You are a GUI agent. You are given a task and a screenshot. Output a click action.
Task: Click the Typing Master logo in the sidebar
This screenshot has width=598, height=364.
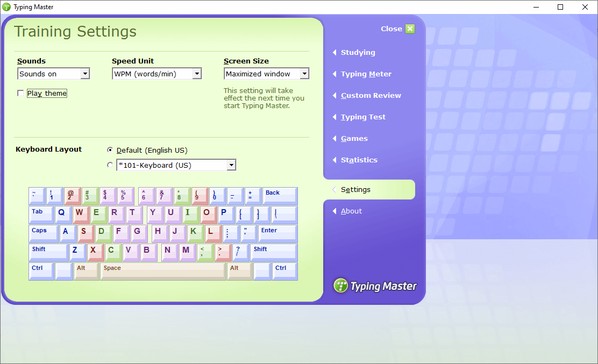pos(375,286)
